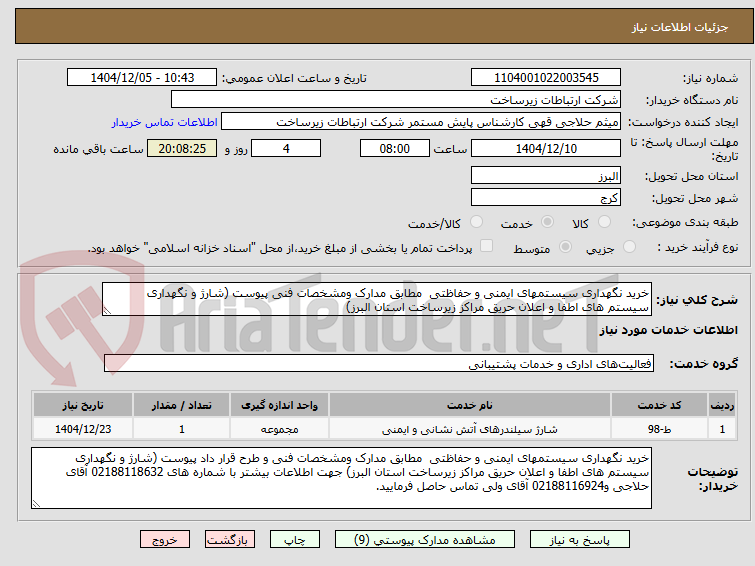Click the unit cell مجموعه
This screenshot has height=566, width=755.
[x=279, y=429]
